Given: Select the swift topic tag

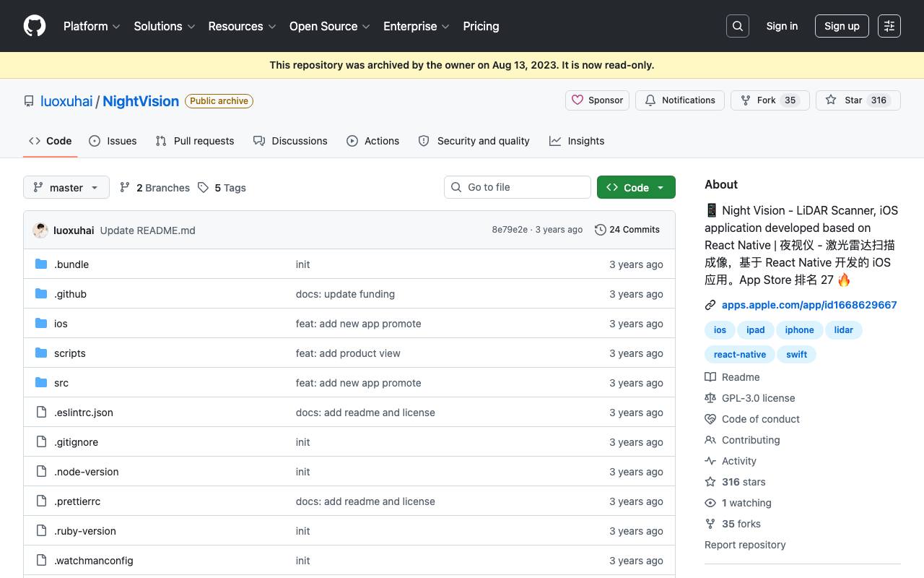Looking at the screenshot, I should point(797,355).
